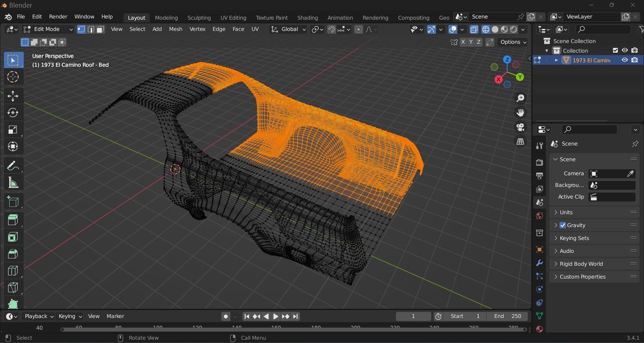
Task: Open the Object Data properties tab
Action: point(539,316)
